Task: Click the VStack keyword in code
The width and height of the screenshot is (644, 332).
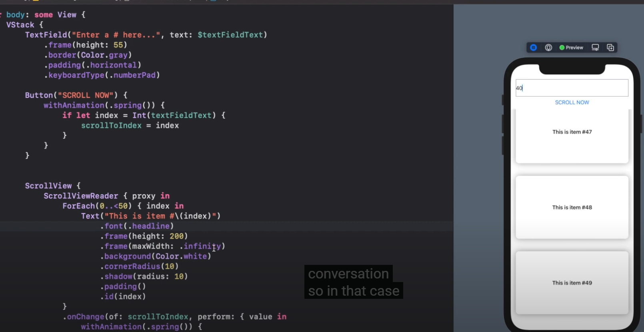Action: pos(20,25)
